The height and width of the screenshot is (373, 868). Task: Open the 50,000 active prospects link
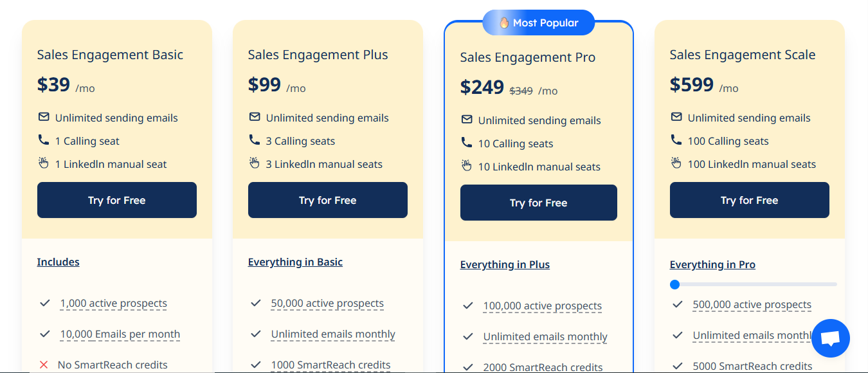(327, 303)
